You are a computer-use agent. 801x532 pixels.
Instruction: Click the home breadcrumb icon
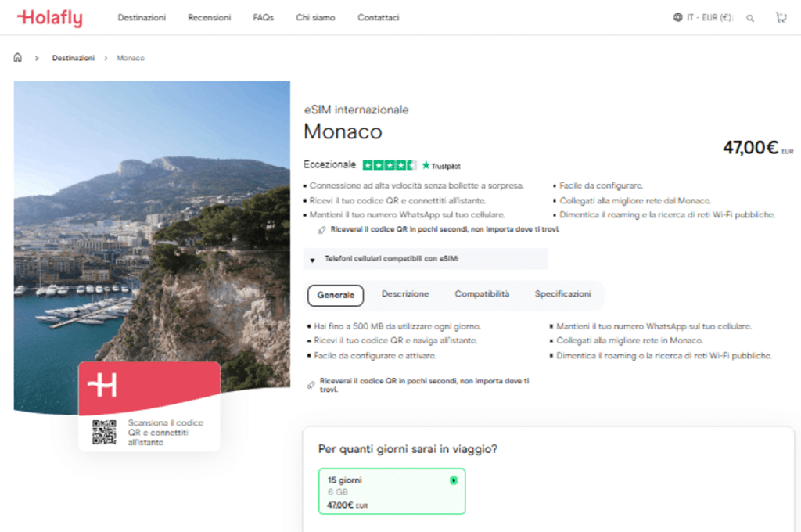(x=18, y=58)
